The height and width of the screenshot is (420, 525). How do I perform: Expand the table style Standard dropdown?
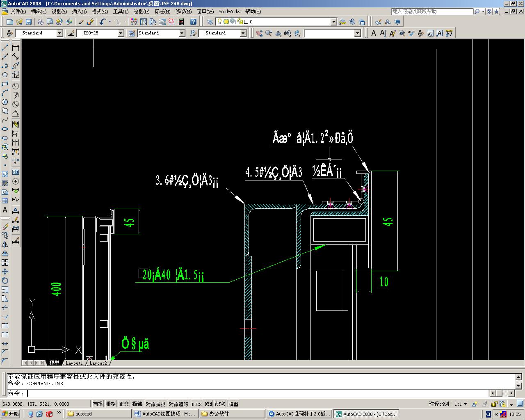(182, 33)
